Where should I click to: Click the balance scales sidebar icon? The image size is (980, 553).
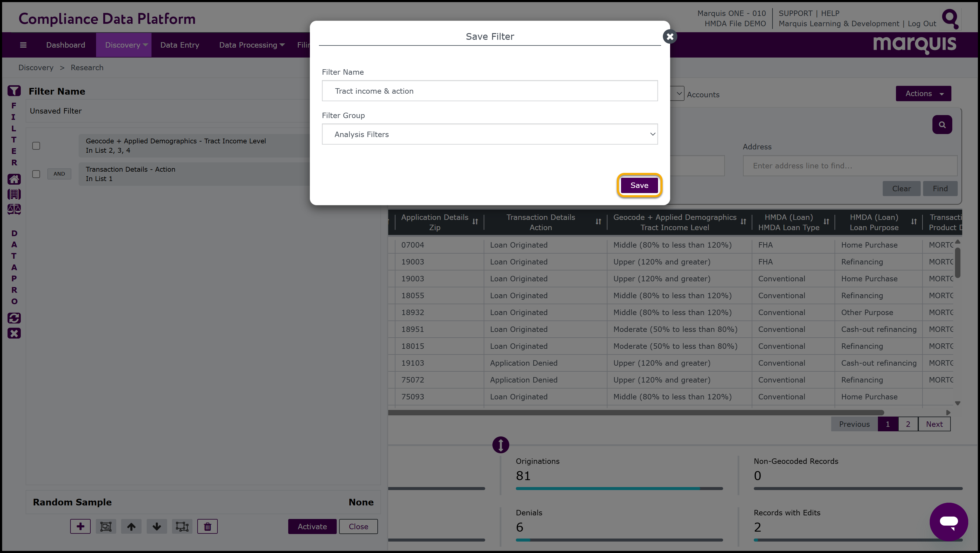pyautogui.click(x=14, y=209)
